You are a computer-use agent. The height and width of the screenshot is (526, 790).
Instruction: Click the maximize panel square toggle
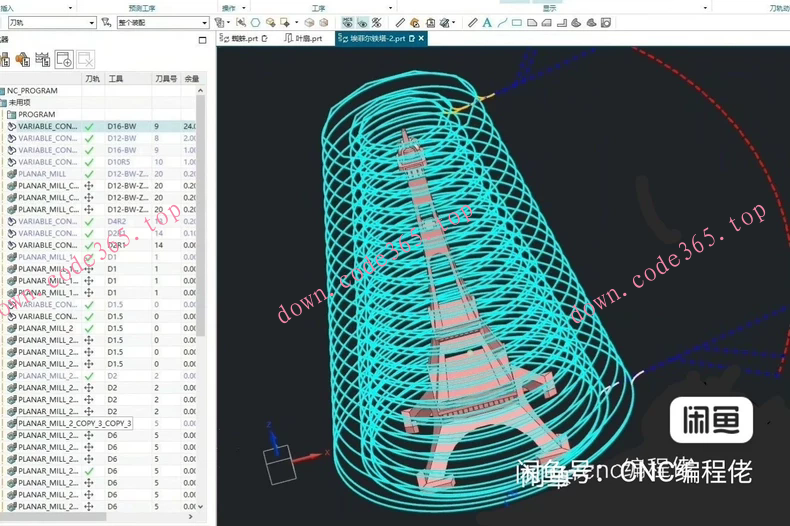pyautogui.click(x=202, y=39)
